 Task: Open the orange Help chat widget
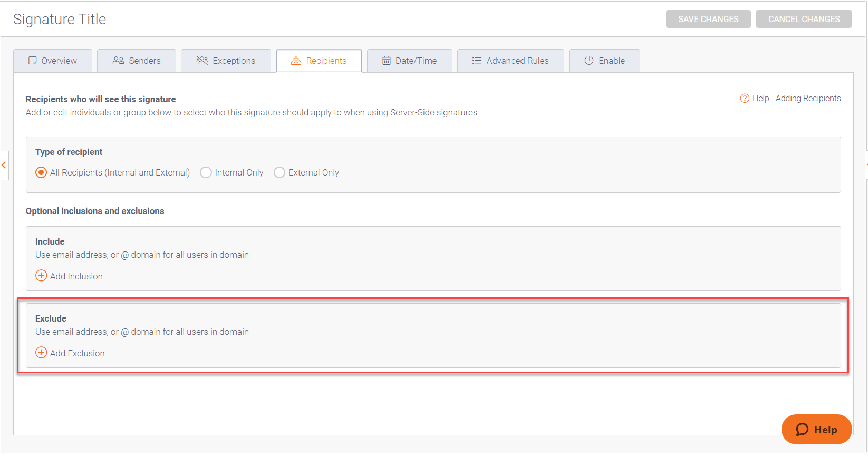click(x=816, y=430)
